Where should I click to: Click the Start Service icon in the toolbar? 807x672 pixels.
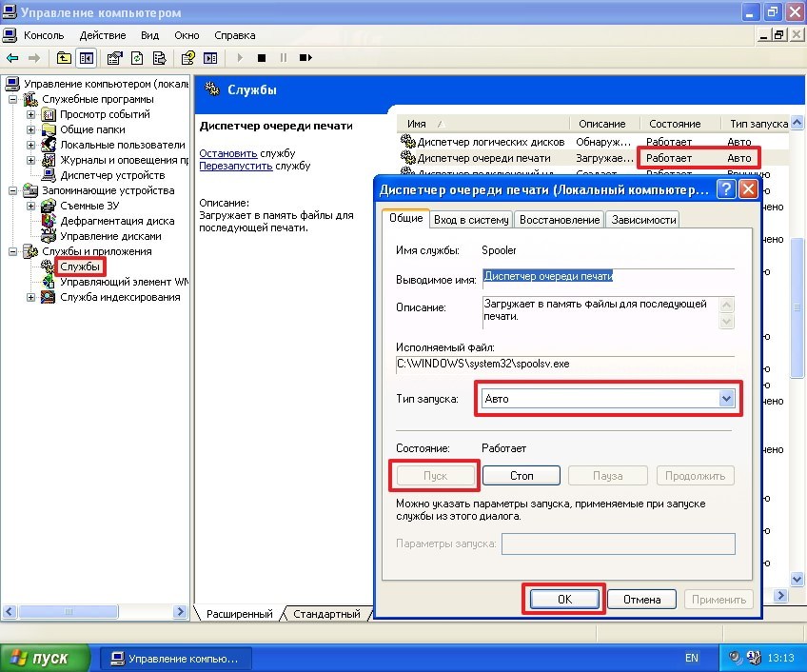pyautogui.click(x=240, y=57)
